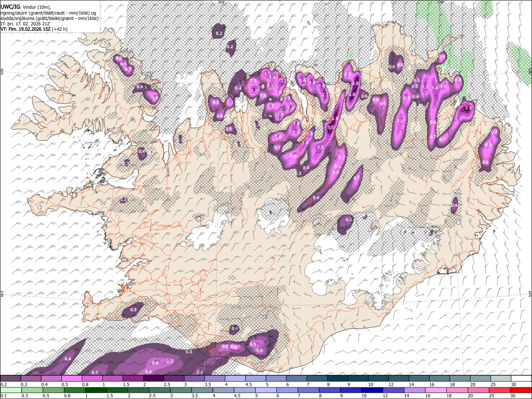Click the '(+42 h)' forecast offset text
Image resolution: width=532 pixels, height=399 pixels.
[60, 29]
